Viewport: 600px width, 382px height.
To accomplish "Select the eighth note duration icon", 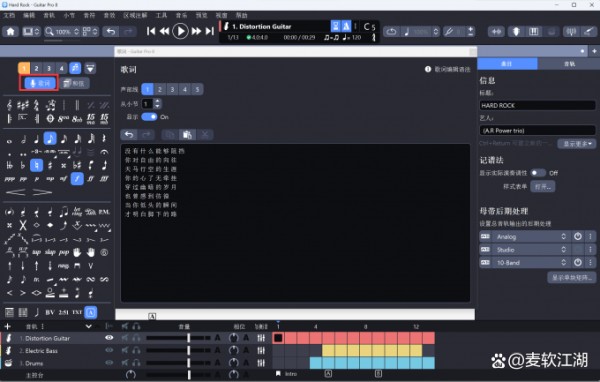I will click(x=50, y=139).
